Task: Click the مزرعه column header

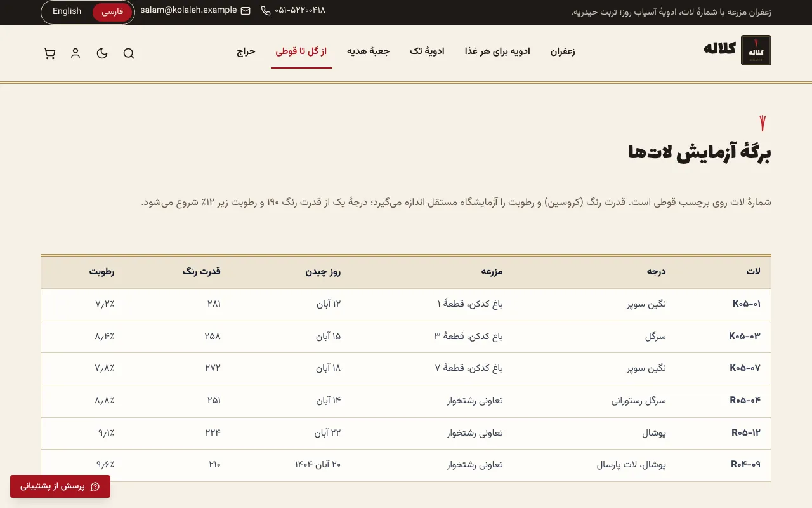Action: coord(492,272)
